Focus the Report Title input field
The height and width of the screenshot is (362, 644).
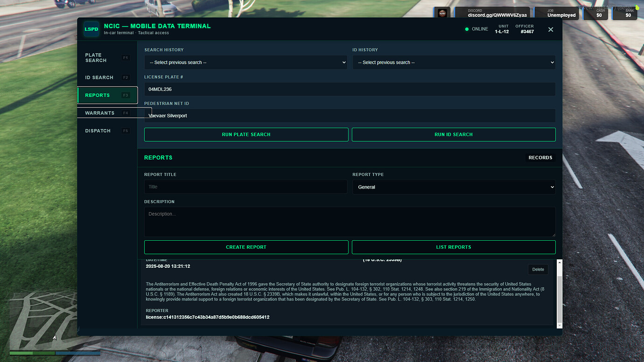pos(245,187)
